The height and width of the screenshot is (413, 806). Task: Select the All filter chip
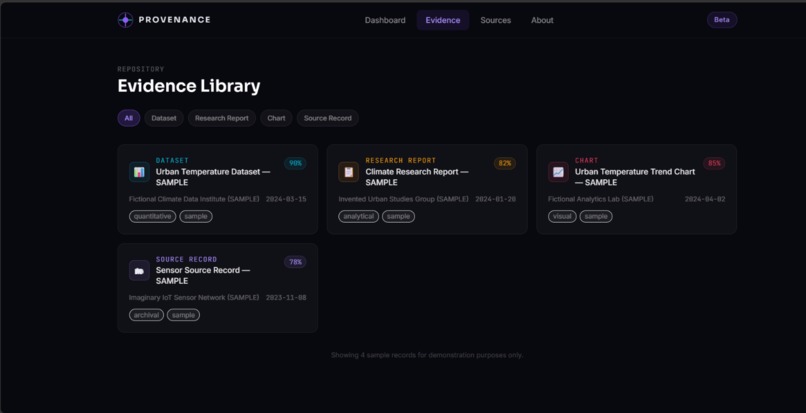pos(129,118)
